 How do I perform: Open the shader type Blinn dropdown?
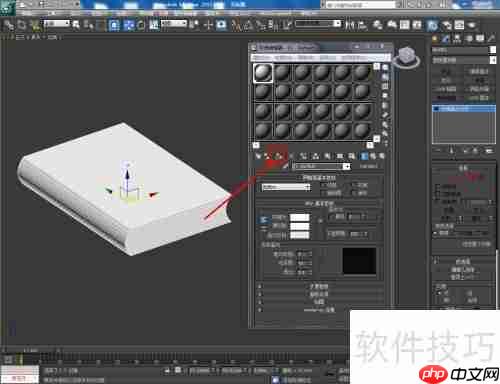[286, 187]
